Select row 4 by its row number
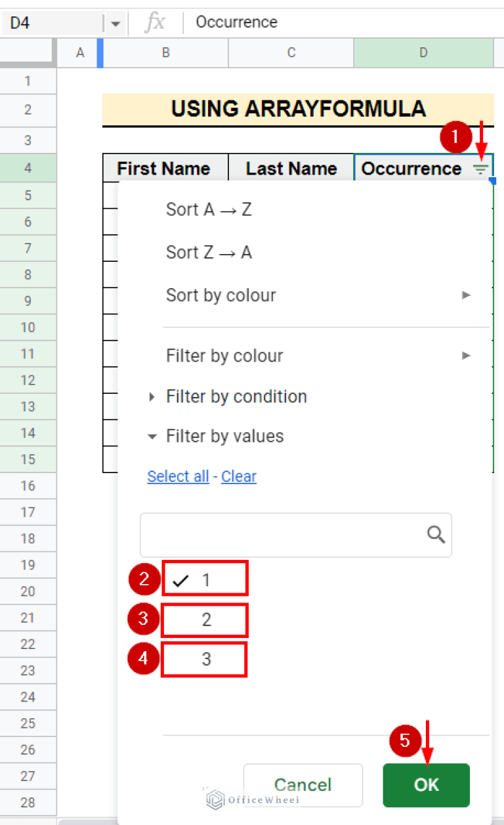This screenshot has width=504, height=825. tap(28, 169)
